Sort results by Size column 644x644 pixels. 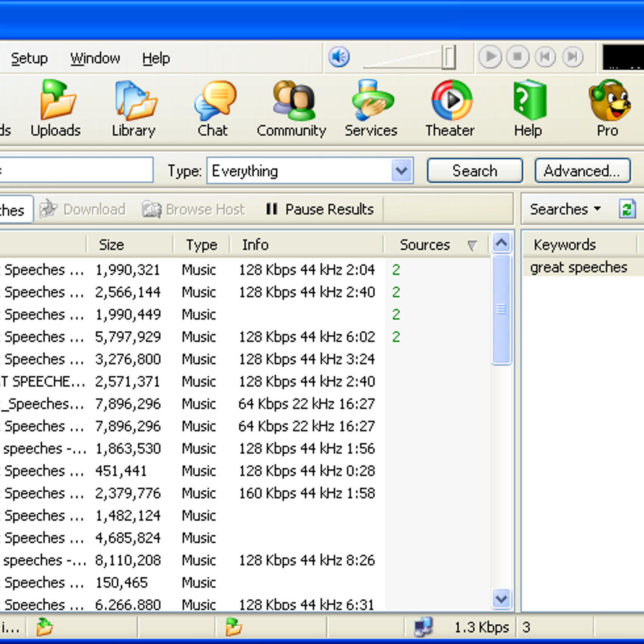pyautogui.click(x=130, y=245)
